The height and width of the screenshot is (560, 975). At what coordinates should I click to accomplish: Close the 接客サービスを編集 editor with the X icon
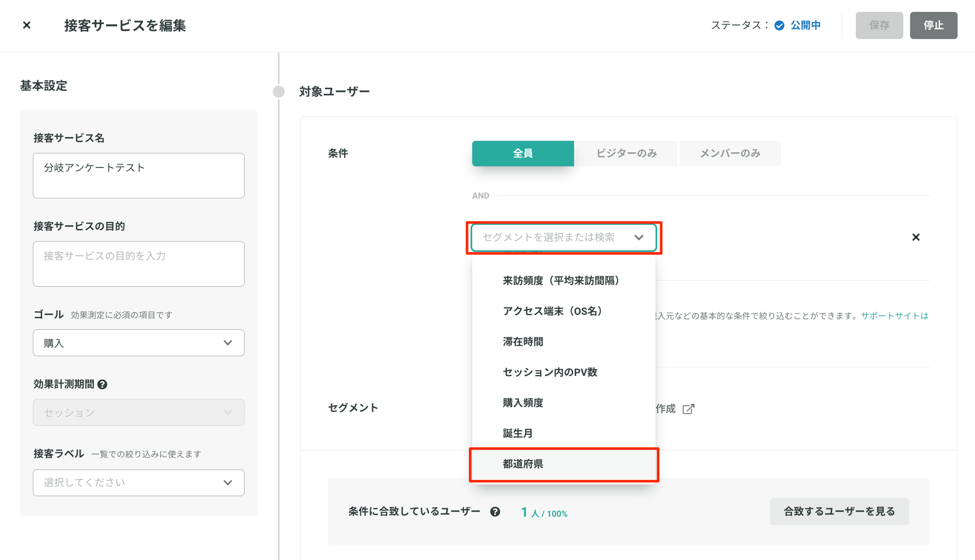[x=27, y=25]
